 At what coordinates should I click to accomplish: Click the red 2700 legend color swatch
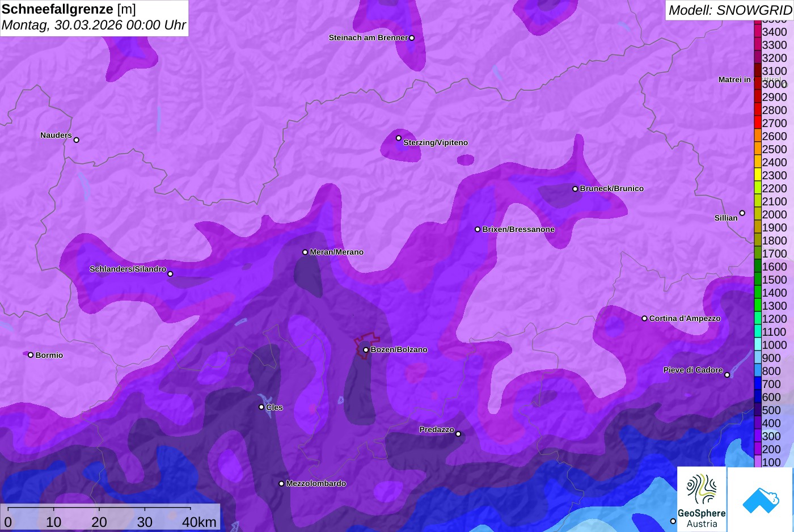(758, 123)
